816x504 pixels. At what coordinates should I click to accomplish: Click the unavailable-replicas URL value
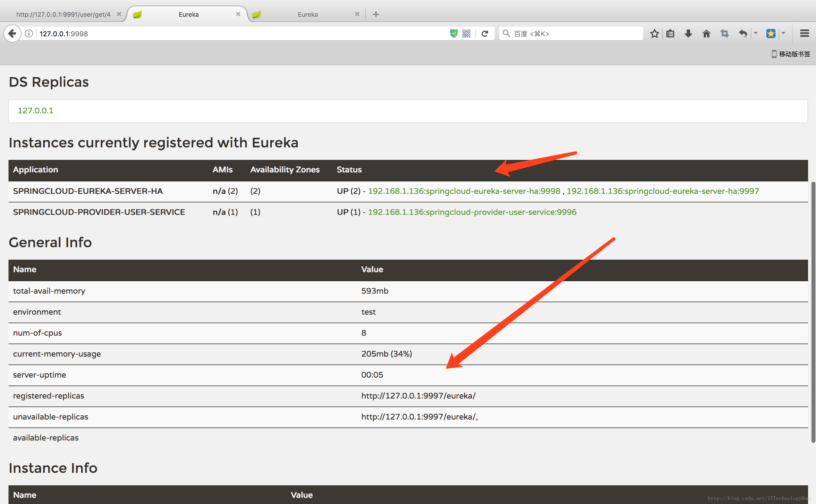coord(419,417)
